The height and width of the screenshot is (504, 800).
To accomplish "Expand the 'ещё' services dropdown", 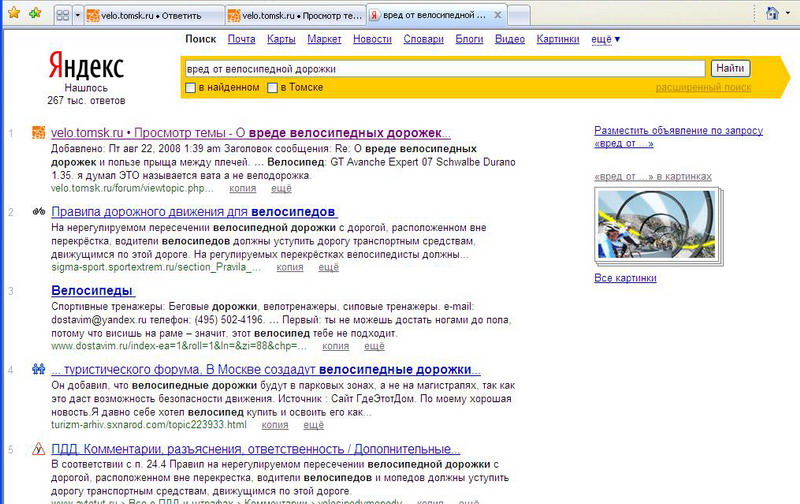I will pos(605,39).
